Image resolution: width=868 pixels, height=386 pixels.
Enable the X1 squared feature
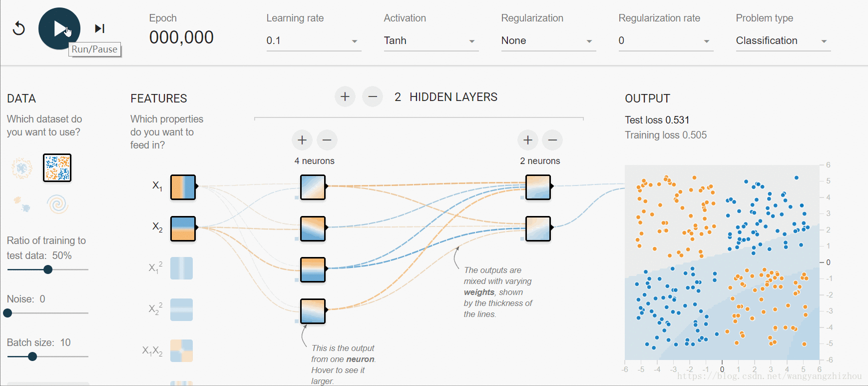click(x=181, y=268)
